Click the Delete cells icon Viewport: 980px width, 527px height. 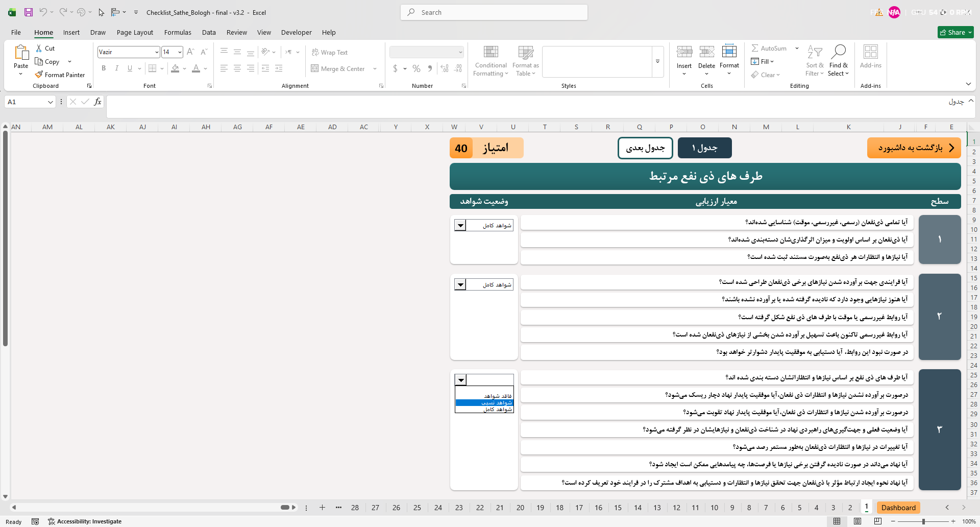point(707,52)
